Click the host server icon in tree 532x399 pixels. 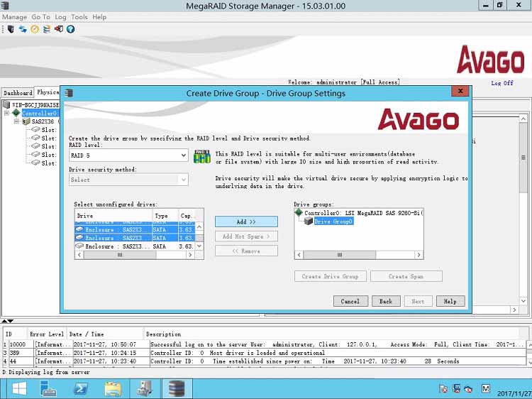tap(6, 104)
